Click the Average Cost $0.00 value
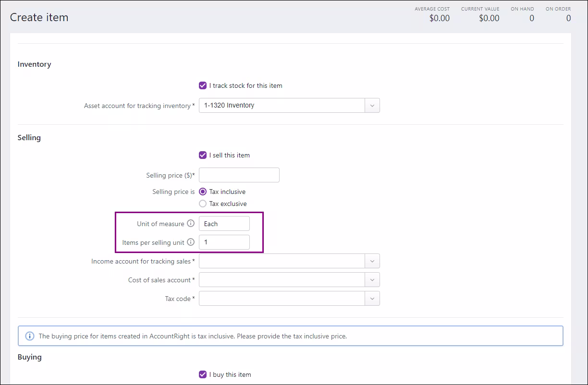The width and height of the screenshot is (588, 385). pyautogui.click(x=439, y=18)
